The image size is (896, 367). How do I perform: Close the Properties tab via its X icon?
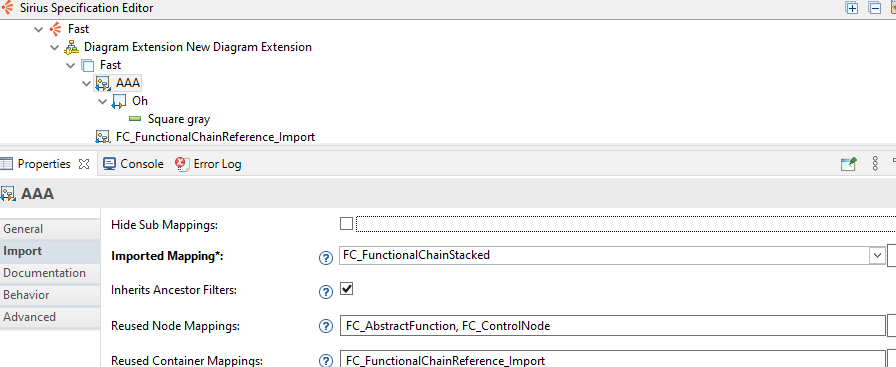pyautogui.click(x=84, y=164)
